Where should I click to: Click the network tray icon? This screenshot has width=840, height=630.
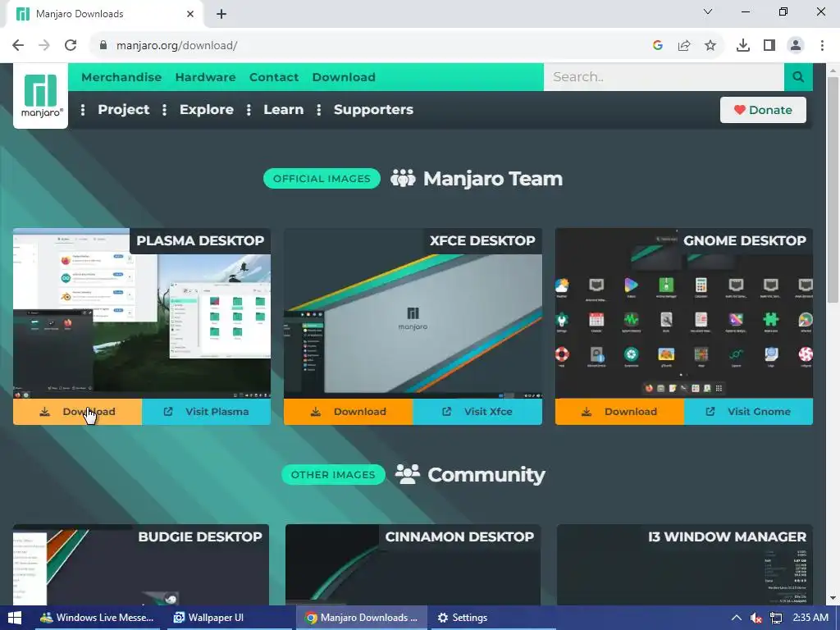(776, 618)
